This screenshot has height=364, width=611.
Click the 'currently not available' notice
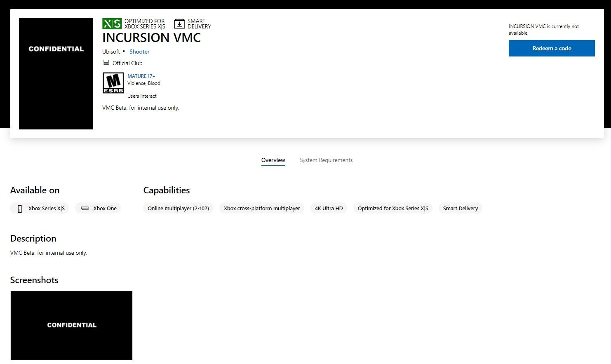[x=544, y=29]
